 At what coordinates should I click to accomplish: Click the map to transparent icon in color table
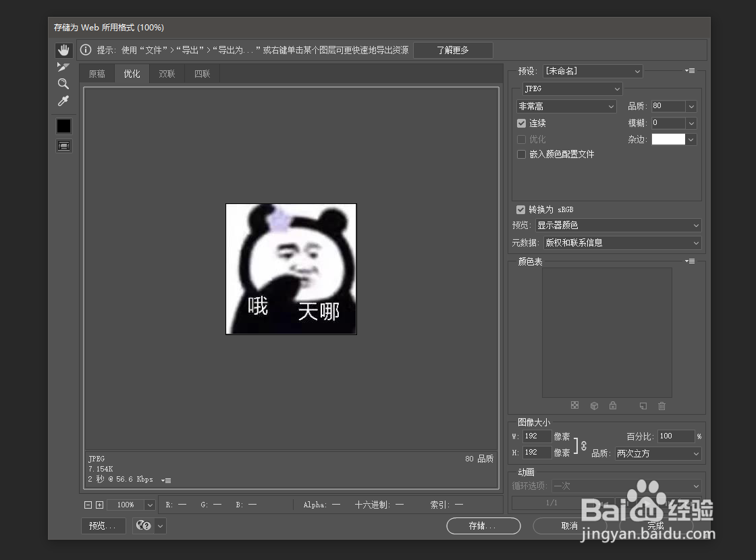point(574,405)
